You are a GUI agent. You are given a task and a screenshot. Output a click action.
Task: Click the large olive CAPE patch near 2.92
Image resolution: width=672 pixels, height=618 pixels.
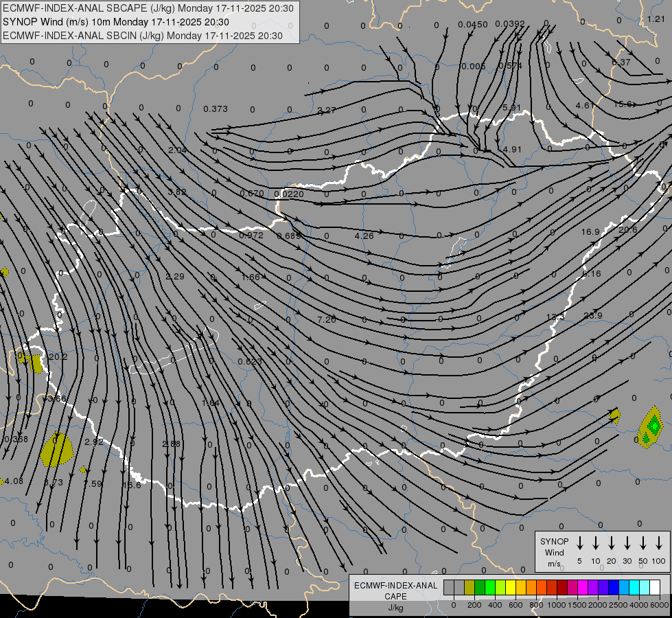point(56,450)
